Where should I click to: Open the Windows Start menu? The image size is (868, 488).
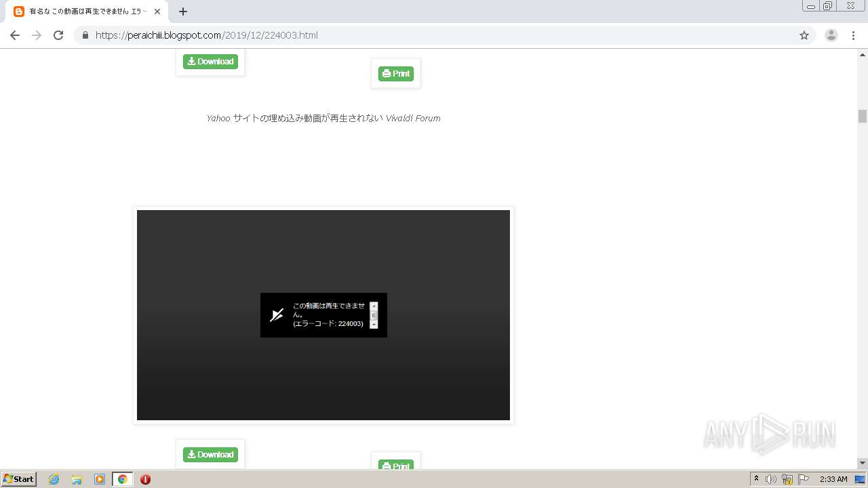pos(19,479)
